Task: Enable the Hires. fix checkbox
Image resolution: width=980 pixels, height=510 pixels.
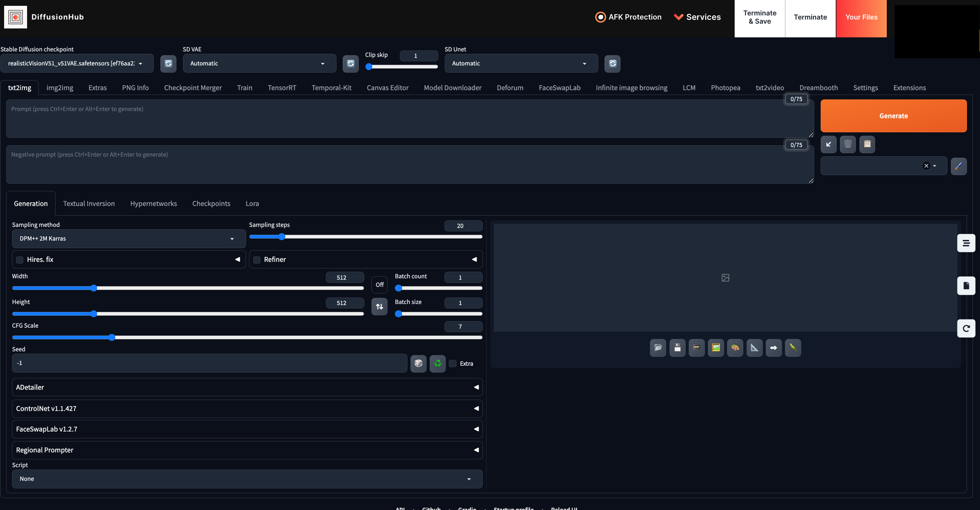Action: pos(20,259)
